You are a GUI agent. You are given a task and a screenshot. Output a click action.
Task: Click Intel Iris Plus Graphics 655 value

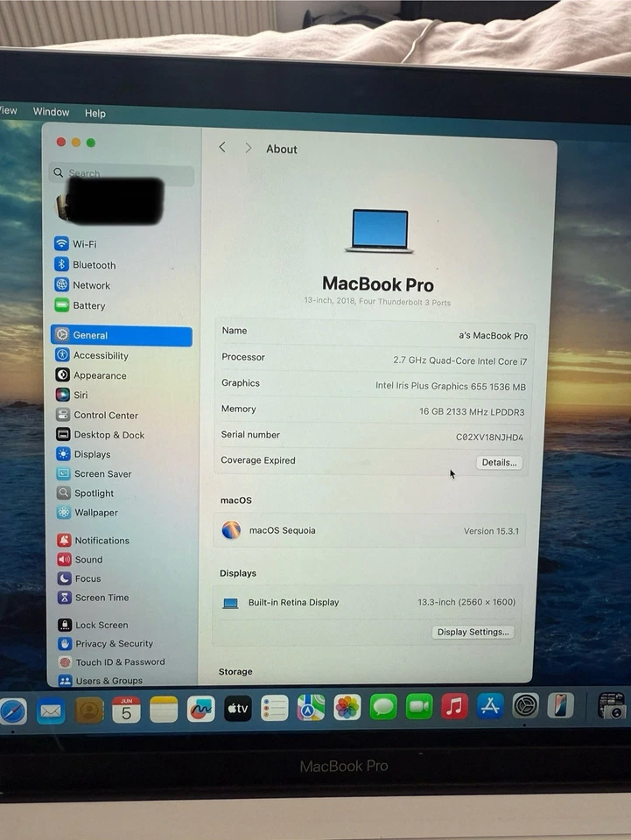(451, 386)
